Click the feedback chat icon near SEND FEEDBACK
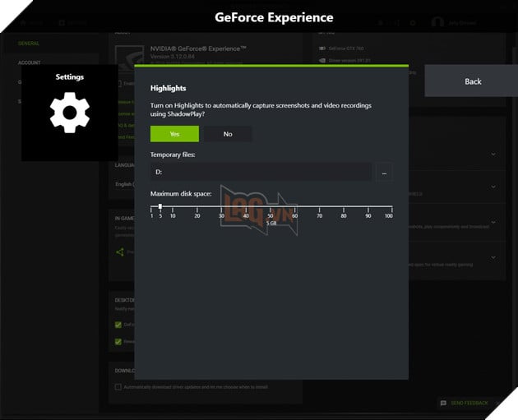The image size is (518, 420). (x=443, y=404)
